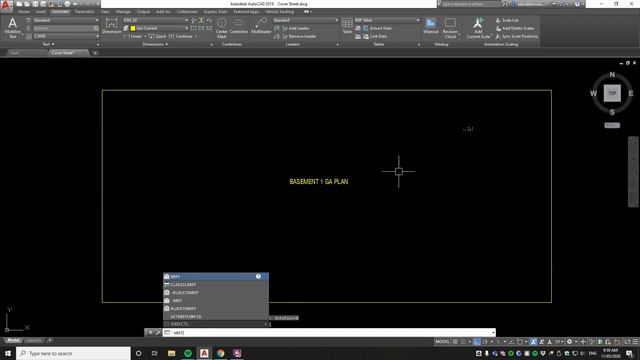Viewport: 640px width, 360px height.
Task: Toggle ortho mode in status bar
Action: coord(477,342)
